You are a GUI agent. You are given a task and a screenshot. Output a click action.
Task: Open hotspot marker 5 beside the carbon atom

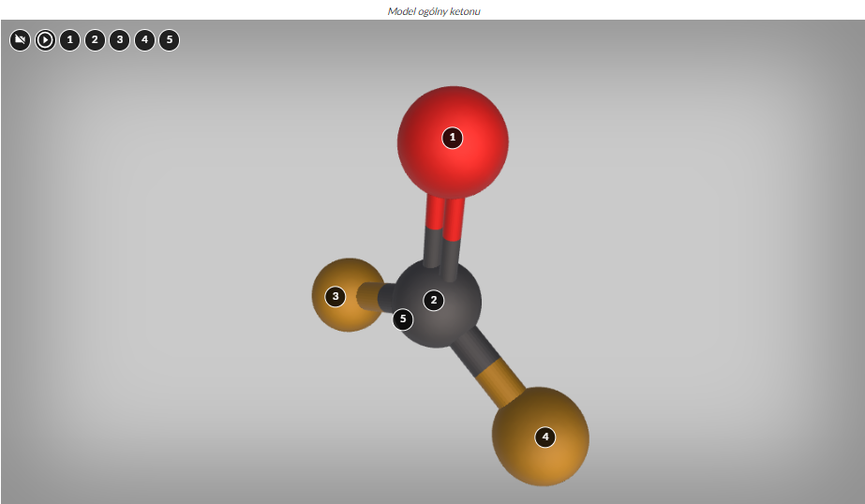pyautogui.click(x=403, y=319)
